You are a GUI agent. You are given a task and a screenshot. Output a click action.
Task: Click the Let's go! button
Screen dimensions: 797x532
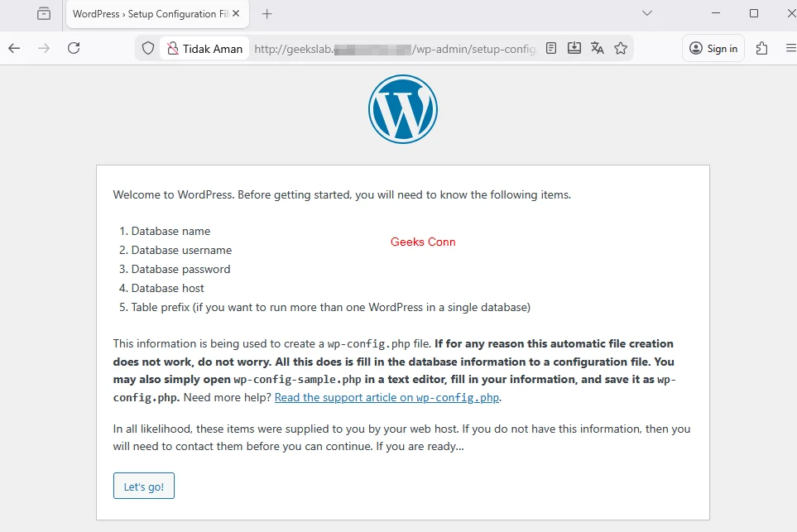coord(143,486)
